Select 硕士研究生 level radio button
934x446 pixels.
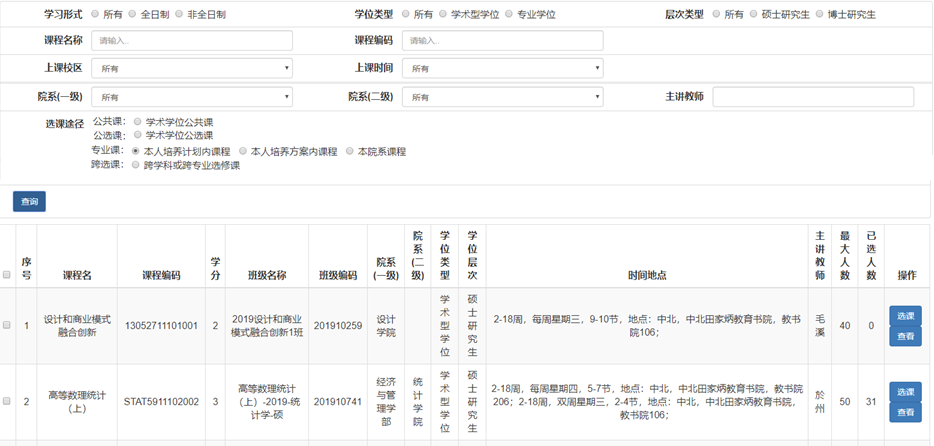[753, 15]
